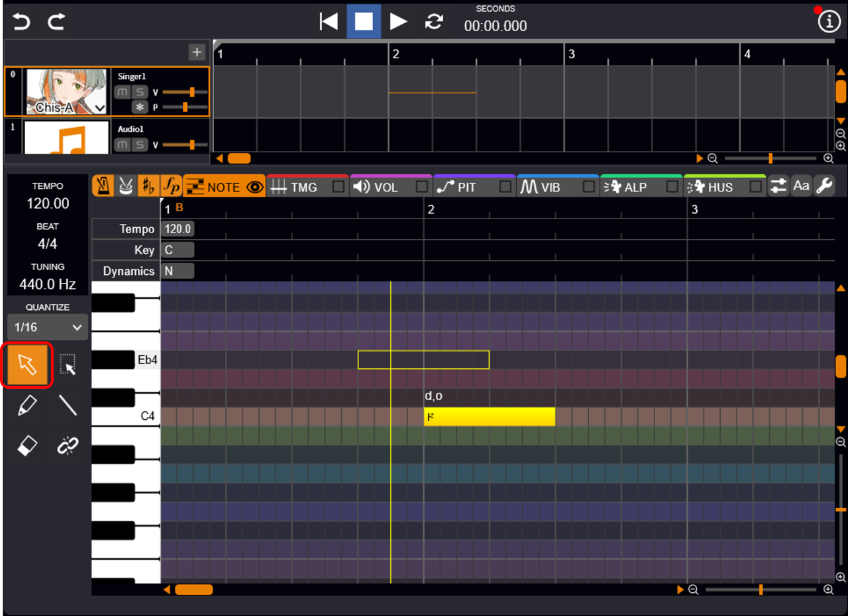This screenshot has height=616, width=848.
Task: Toggle the metronome icon
Action: pyautogui.click(x=103, y=187)
